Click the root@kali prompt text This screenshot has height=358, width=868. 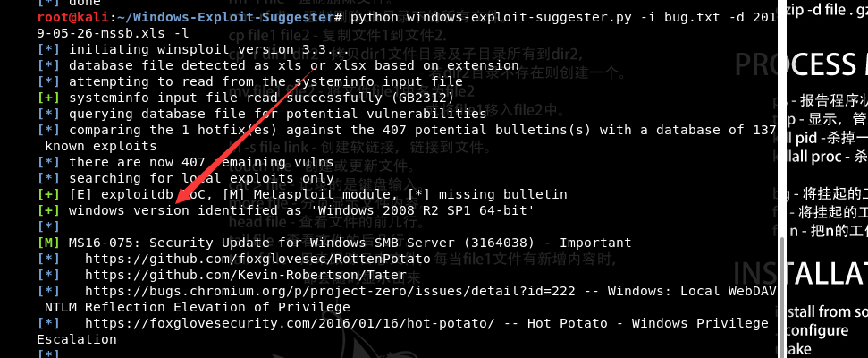(67, 18)
